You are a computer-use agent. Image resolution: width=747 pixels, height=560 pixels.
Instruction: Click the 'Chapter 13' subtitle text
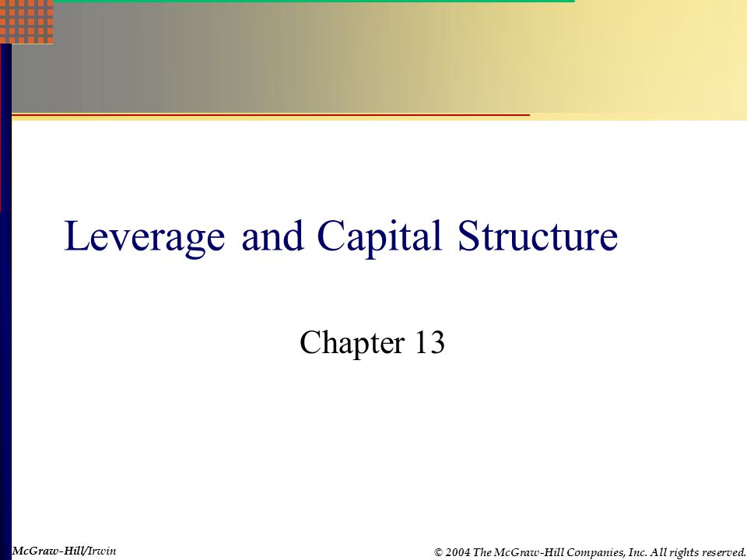tap(372, 342)
